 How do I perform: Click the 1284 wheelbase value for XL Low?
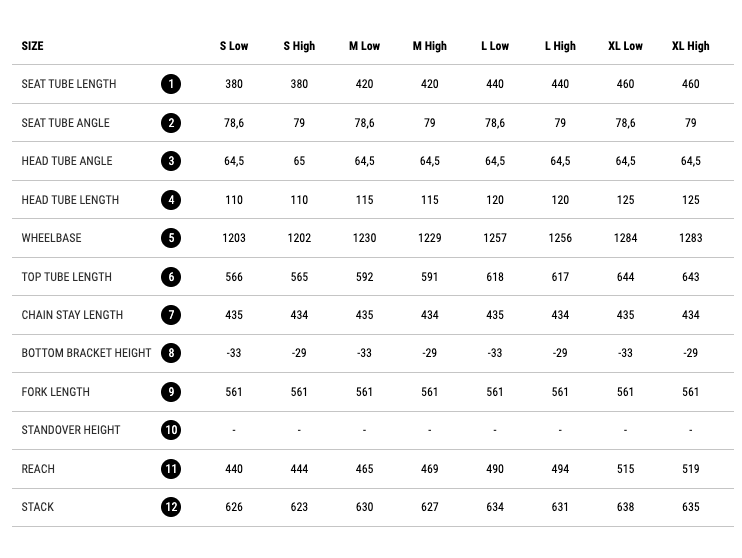point(625,238)
